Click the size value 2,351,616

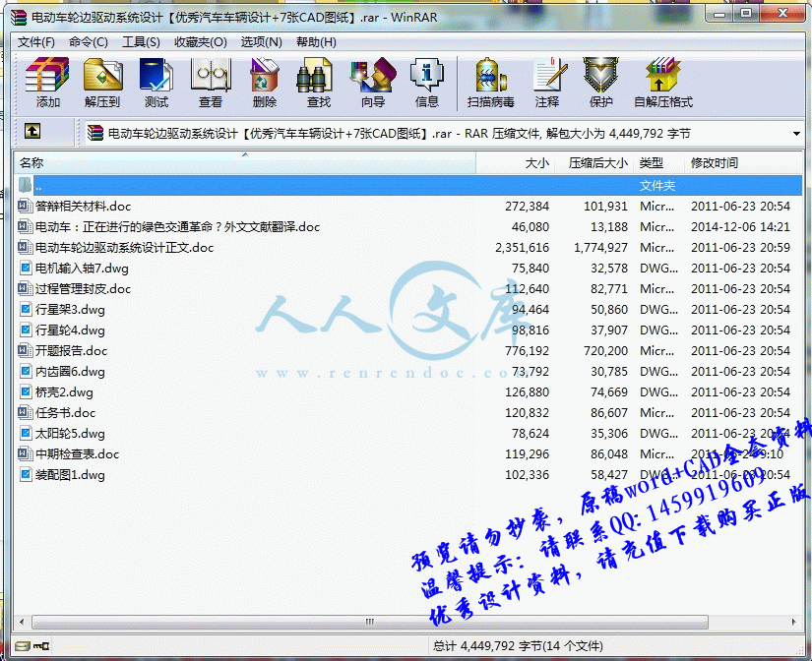click(522, 248)
